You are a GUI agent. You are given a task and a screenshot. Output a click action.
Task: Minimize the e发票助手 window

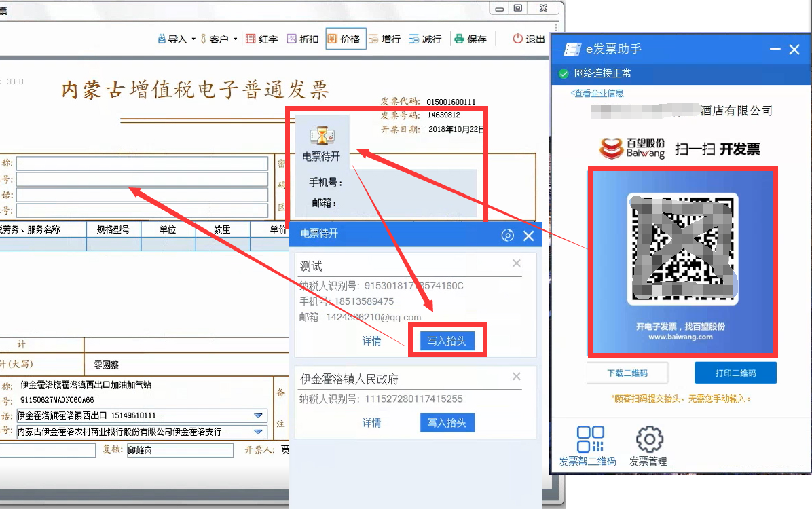(x=775, y=49)
